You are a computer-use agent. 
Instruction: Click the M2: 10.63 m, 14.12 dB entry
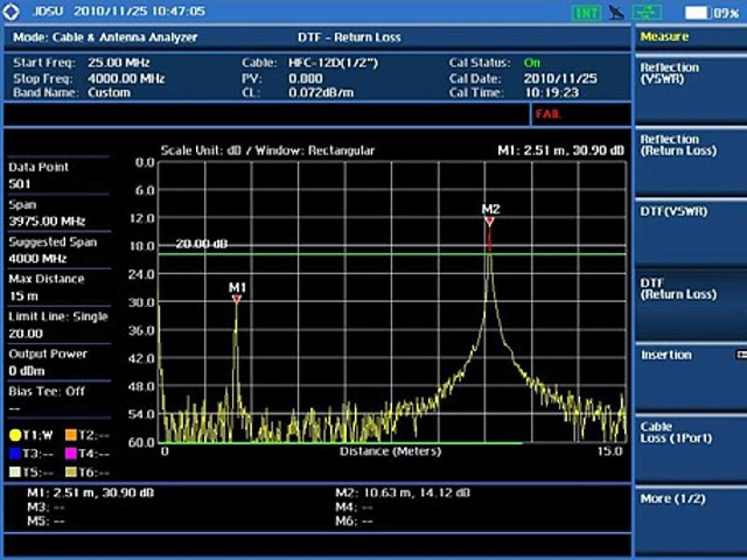coord(403,493)
